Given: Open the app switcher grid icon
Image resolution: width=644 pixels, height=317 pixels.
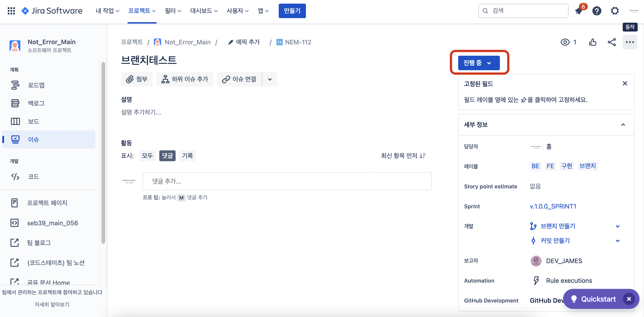Looking at the screenshot, I should [x=11, y=11].
